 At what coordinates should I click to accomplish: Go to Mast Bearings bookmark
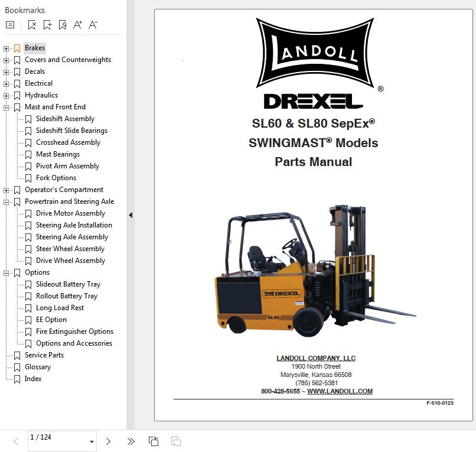tap(58, 154)
